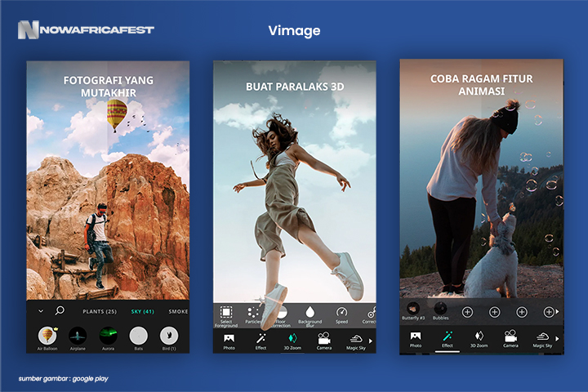This screenshot has width=588, height=392.
Task: Tap Camera icon in Buat Paralaks 3D screen
Action: pyautogui.click(x=324, y=338)
